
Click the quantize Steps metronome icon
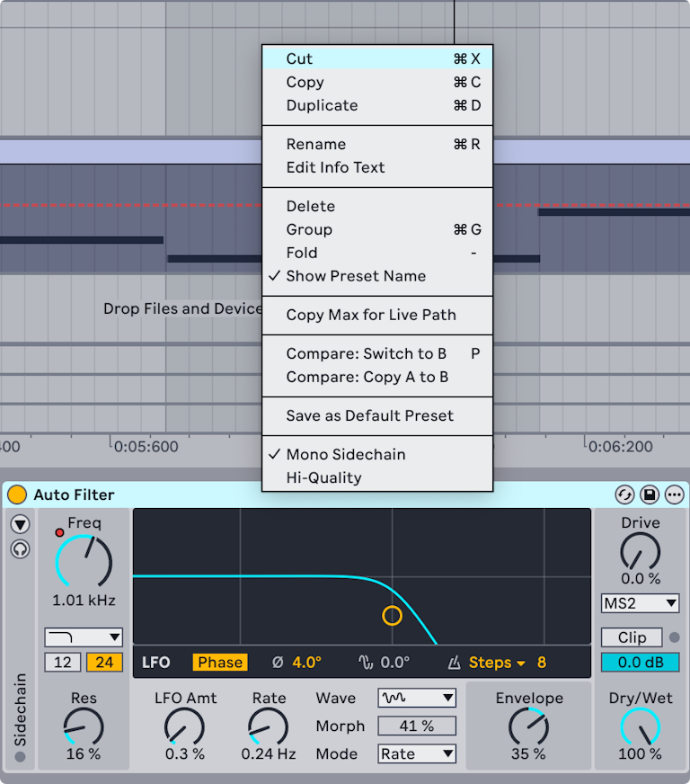click(x=455, y=663)
